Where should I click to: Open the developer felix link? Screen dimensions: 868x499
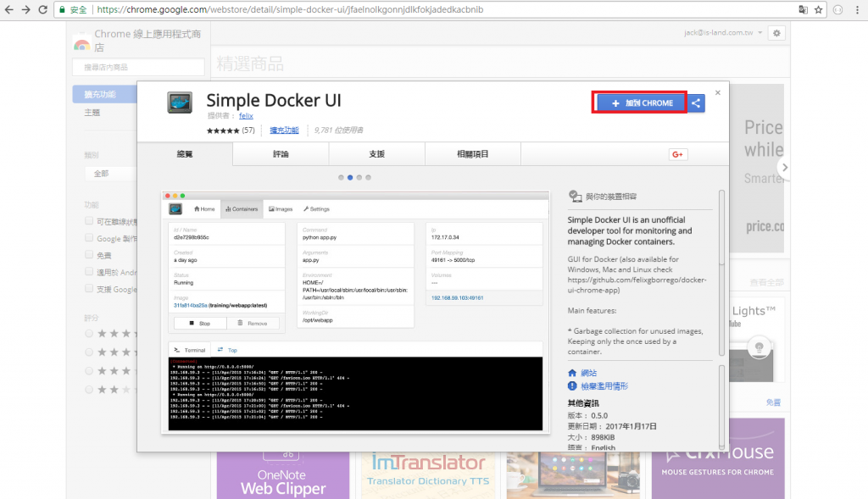pyautogui.click(x=246, y=115)
